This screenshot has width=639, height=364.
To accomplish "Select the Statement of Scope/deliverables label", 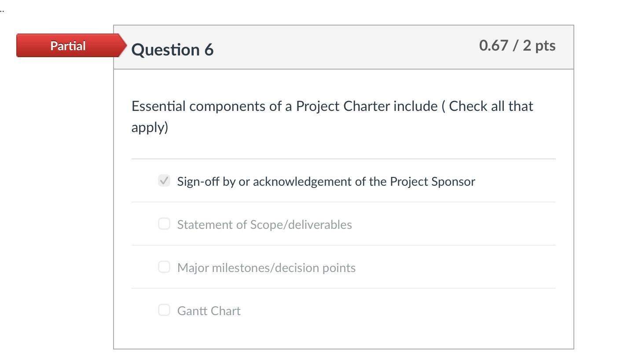I will pos(264,224).
